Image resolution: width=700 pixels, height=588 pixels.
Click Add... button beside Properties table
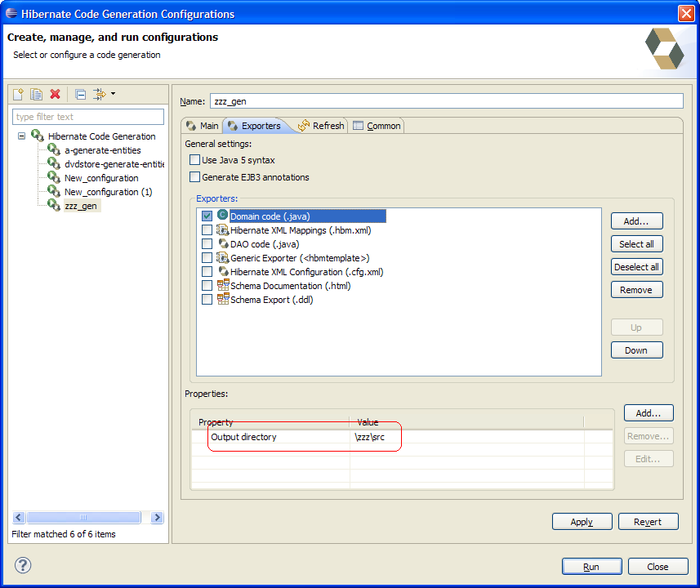649,413
